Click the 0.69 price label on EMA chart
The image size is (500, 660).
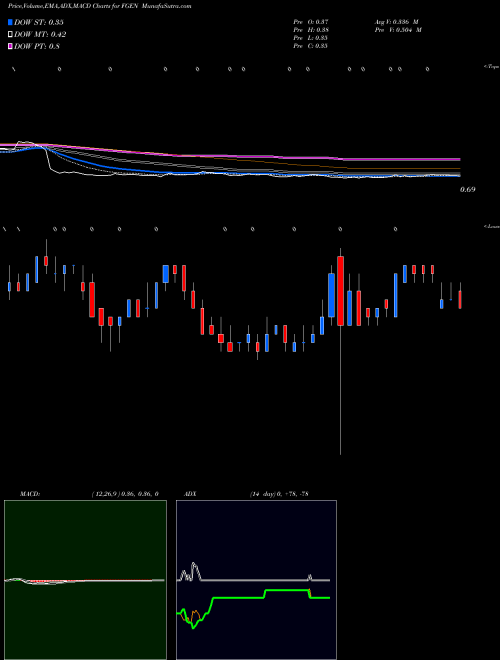pos(467,189)
